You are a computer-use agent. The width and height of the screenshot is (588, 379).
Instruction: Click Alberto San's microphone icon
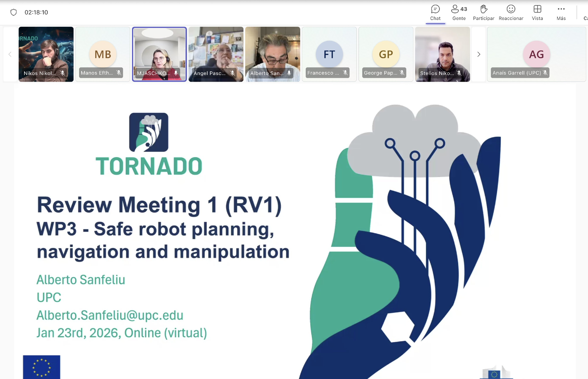click(289, 73)
